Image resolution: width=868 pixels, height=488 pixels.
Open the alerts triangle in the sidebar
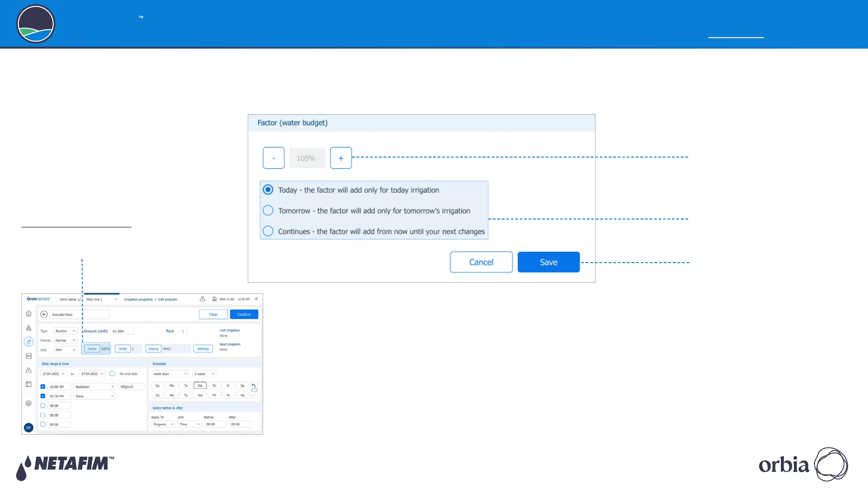click(29, 370)
